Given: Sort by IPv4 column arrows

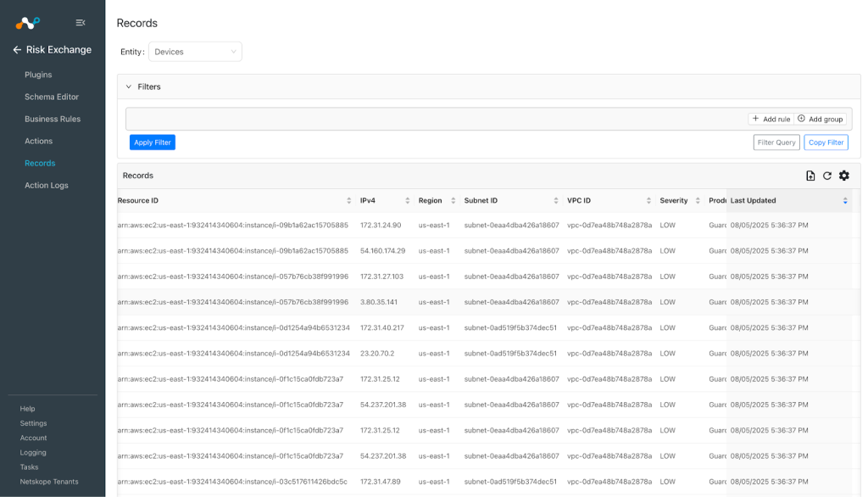Looking at the screenshot, I should click(x=408, y=200).
